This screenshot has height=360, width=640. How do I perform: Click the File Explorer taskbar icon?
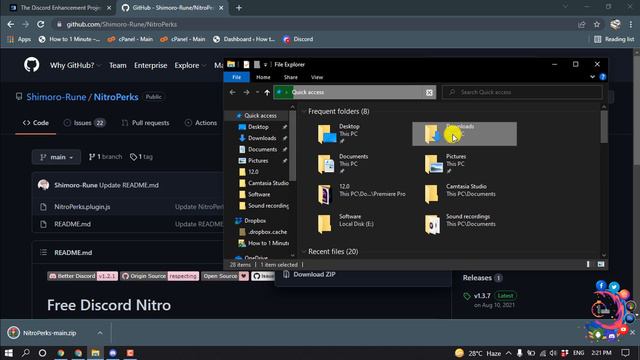(96, 353)
